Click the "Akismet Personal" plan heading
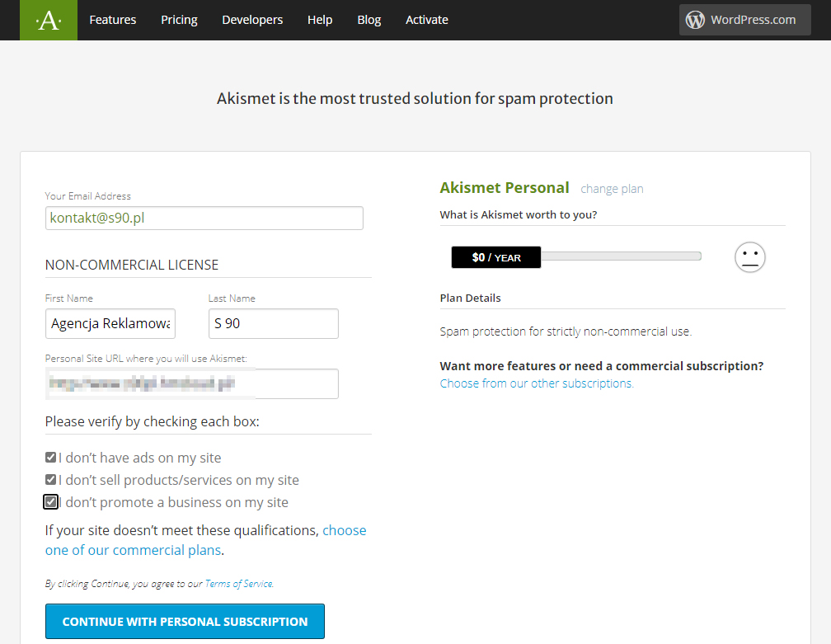 pos(505,188)
